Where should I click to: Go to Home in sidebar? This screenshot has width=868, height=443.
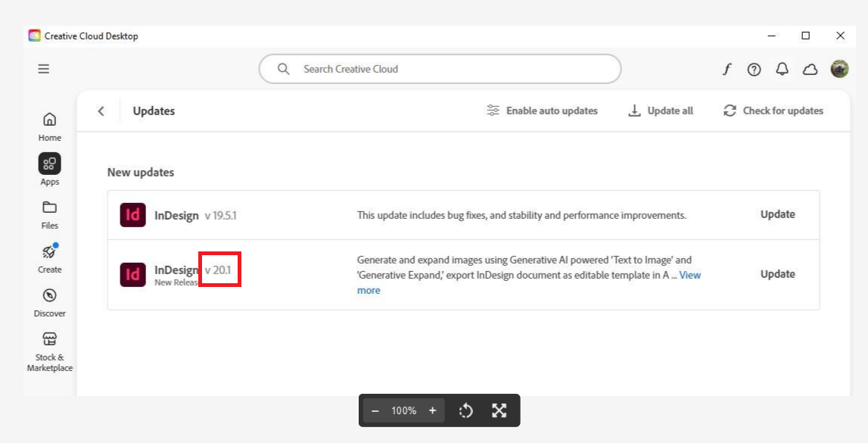pos(50,126)
